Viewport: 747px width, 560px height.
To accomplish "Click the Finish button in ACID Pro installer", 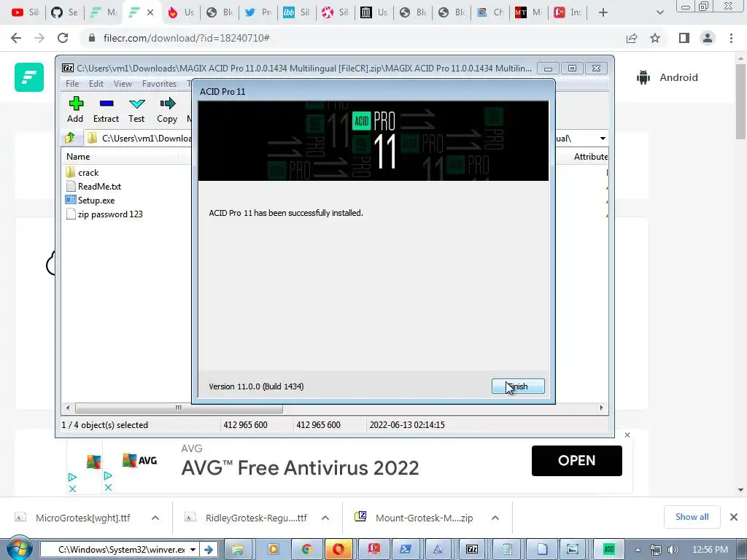I will point(518,386).
